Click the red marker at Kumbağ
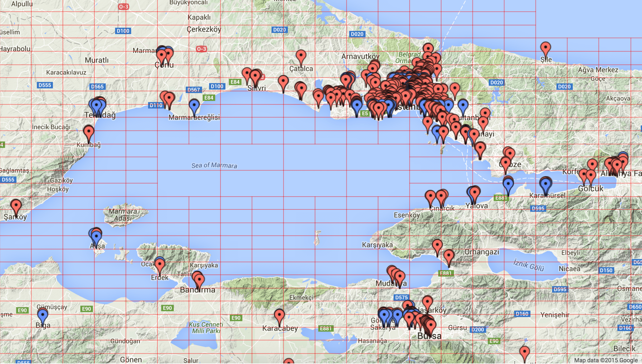The image size is (642, 364). pos(89,131)
